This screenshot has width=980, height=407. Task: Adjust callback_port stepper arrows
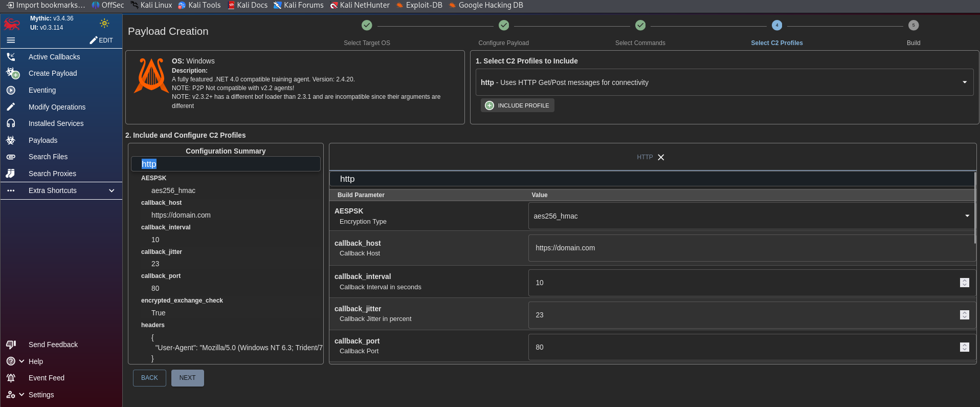[965, 347]
